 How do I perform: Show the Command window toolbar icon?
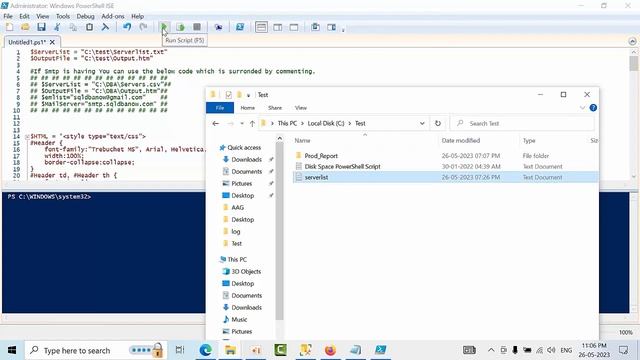(316, 27)
